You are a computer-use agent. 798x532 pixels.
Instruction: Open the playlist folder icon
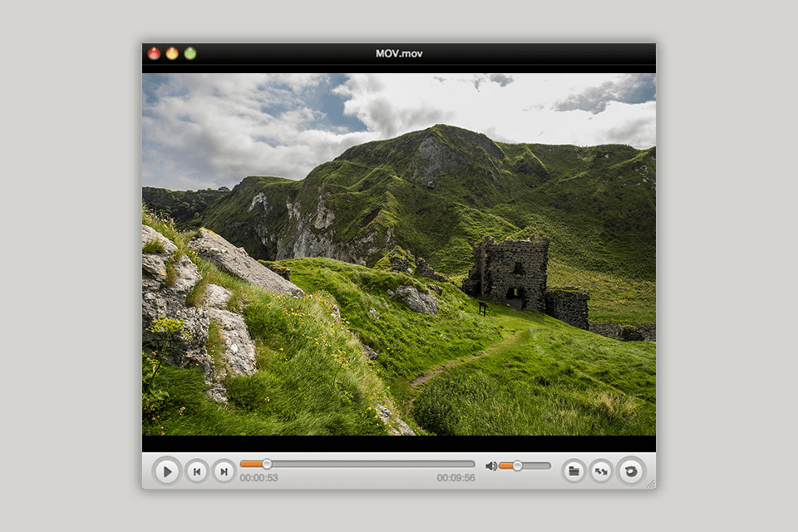(x=574, y=471)
